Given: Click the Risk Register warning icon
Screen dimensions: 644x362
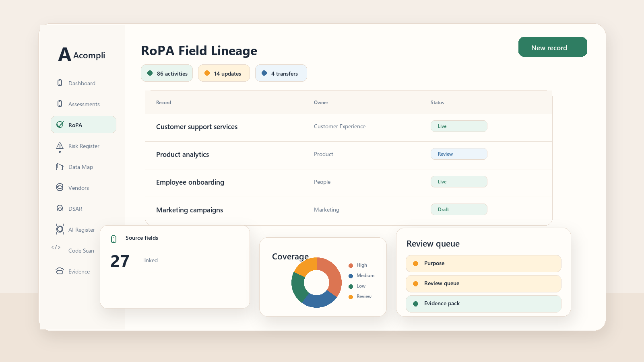Looking at the screenshot, I should click(60, 147).
